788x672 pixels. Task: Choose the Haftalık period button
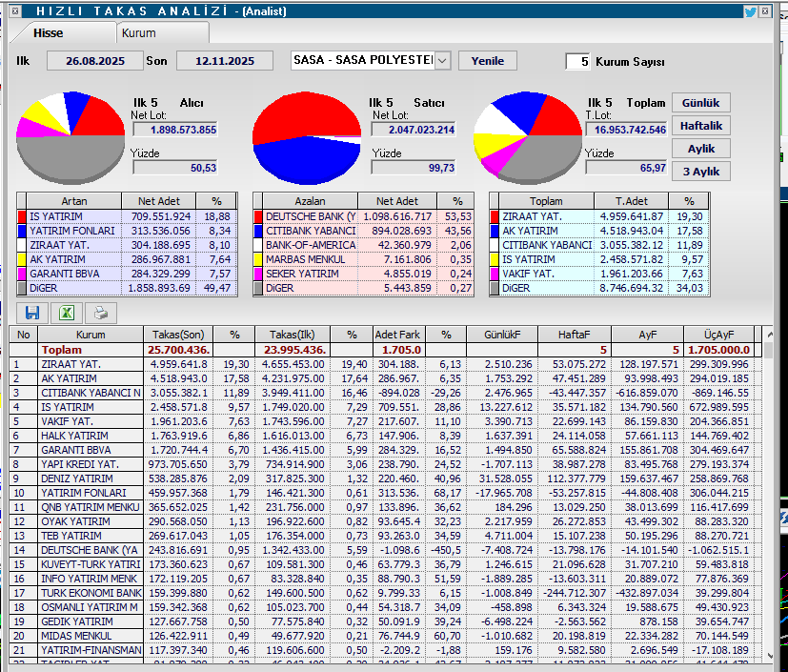700,126
